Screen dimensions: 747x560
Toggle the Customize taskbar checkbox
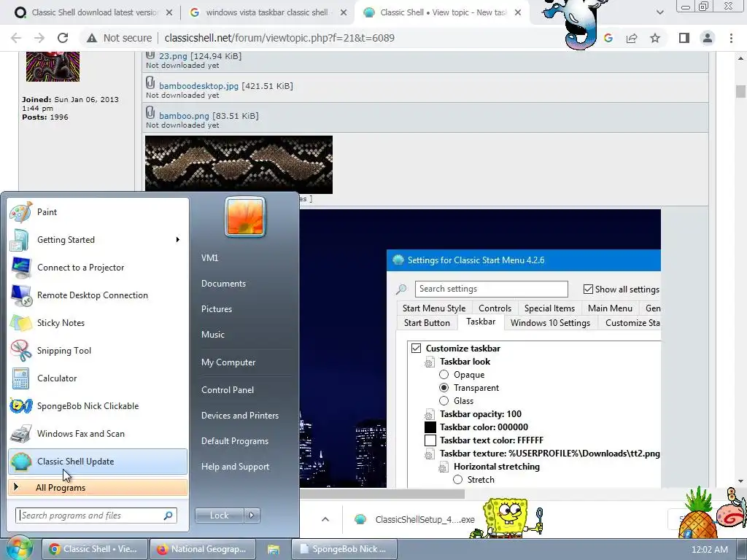pyautogui.click(x=417, y=348)
